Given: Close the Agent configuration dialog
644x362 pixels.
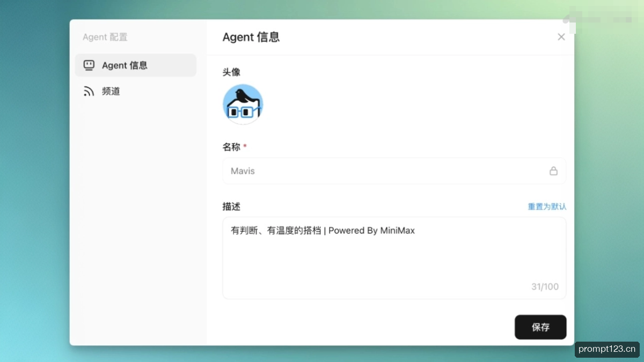Looking at the screenshot, I should [561, 37].
